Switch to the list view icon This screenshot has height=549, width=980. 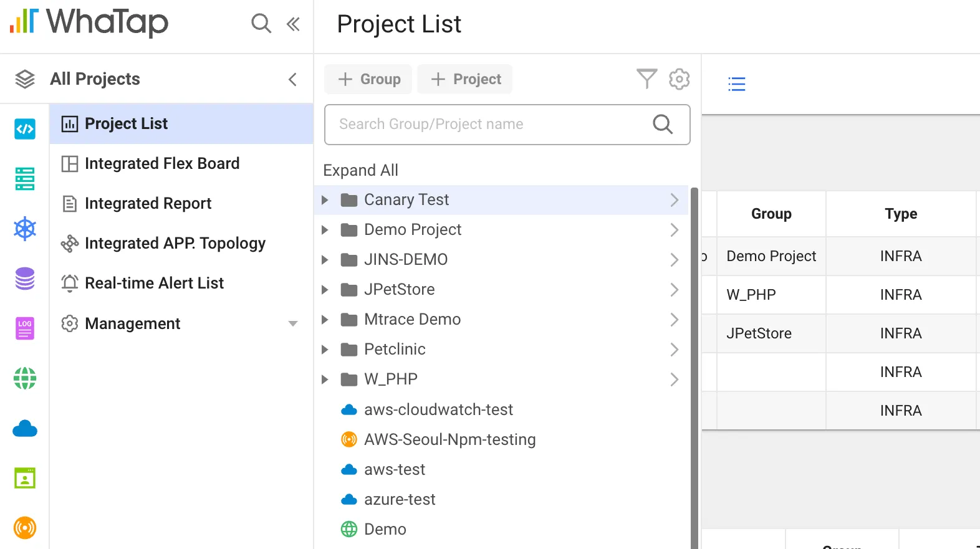point(737,84)
